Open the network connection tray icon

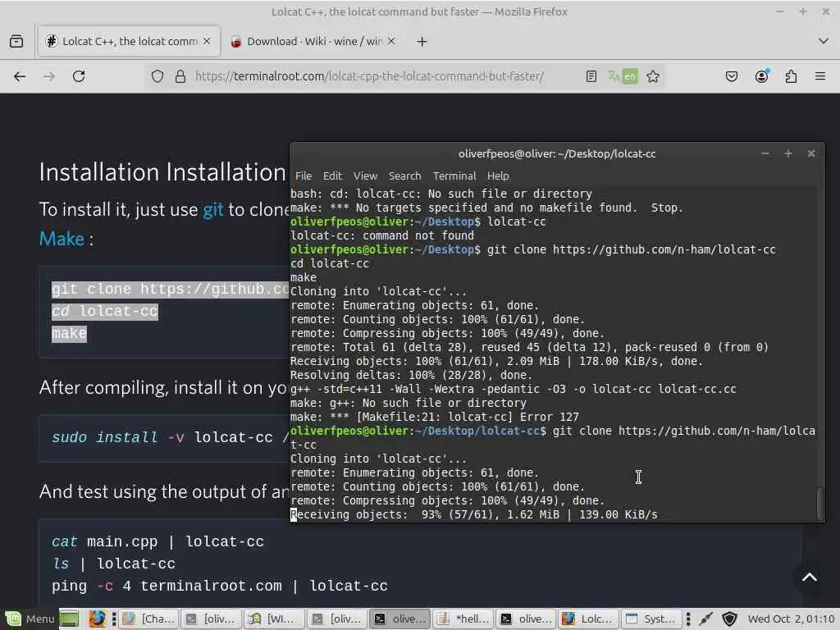coord(706,619)
